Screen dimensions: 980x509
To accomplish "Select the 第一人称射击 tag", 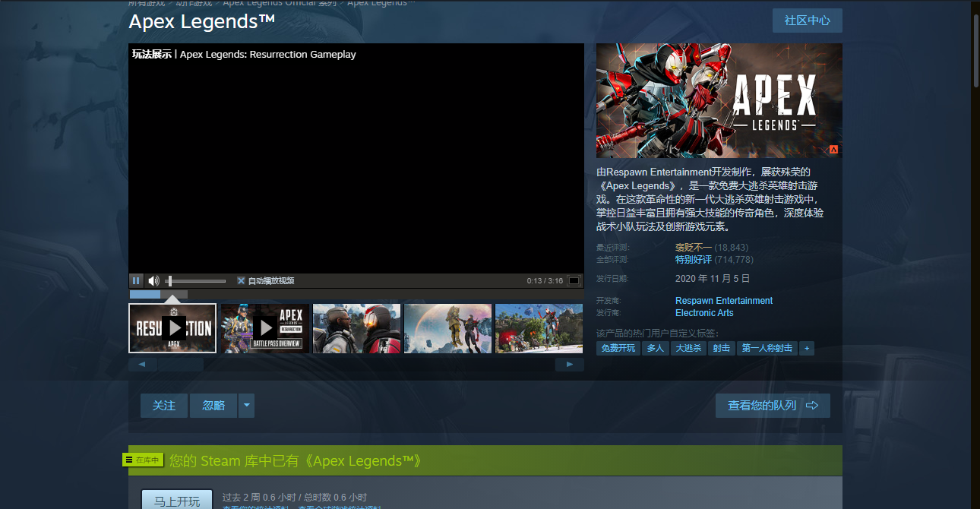I will (767, 348).
